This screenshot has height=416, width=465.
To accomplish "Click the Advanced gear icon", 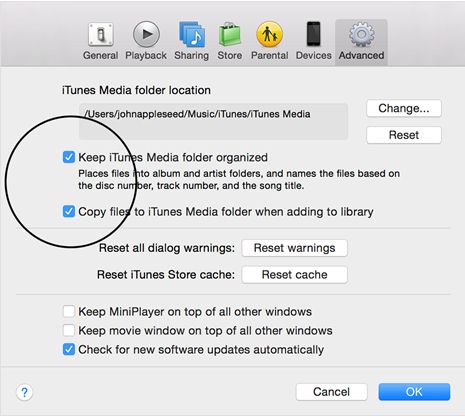I will pyautogui.click(x=361, y=35).
